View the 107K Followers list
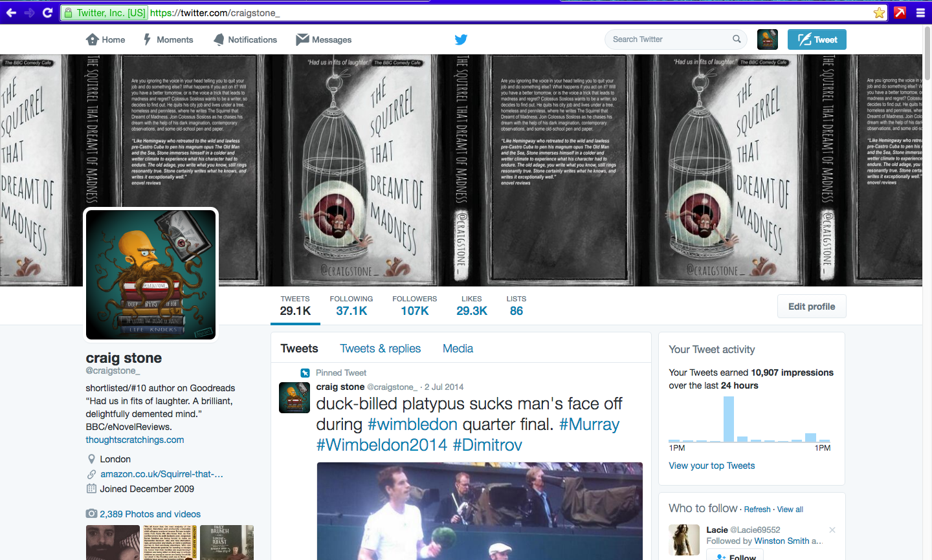Screen dimensions: 932x560 (x=415, y=306)
